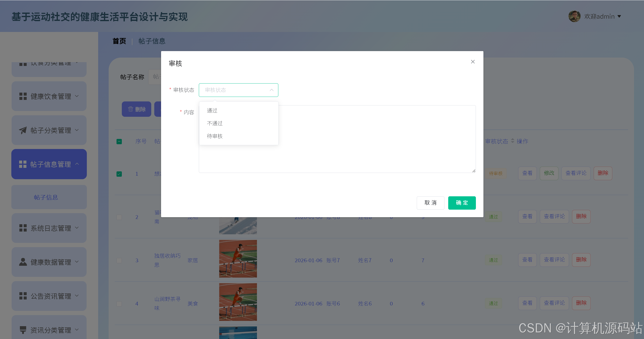
Task: Choose 不通过 option in dropdown
Action: click(x=238, y=123)
